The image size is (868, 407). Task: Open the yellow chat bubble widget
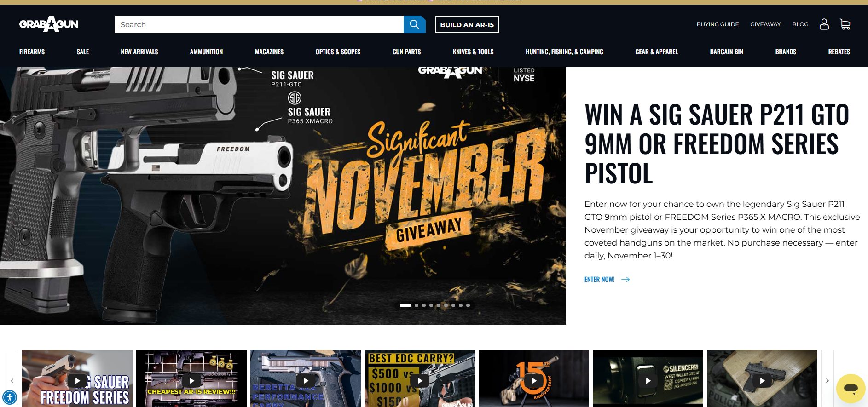851,389
